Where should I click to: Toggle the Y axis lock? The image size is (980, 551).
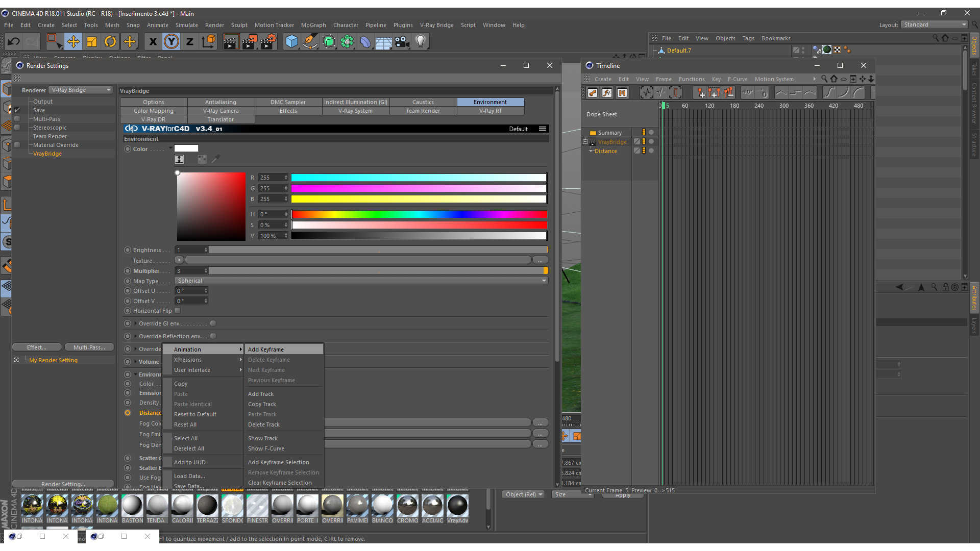click(x=171, y=42)
